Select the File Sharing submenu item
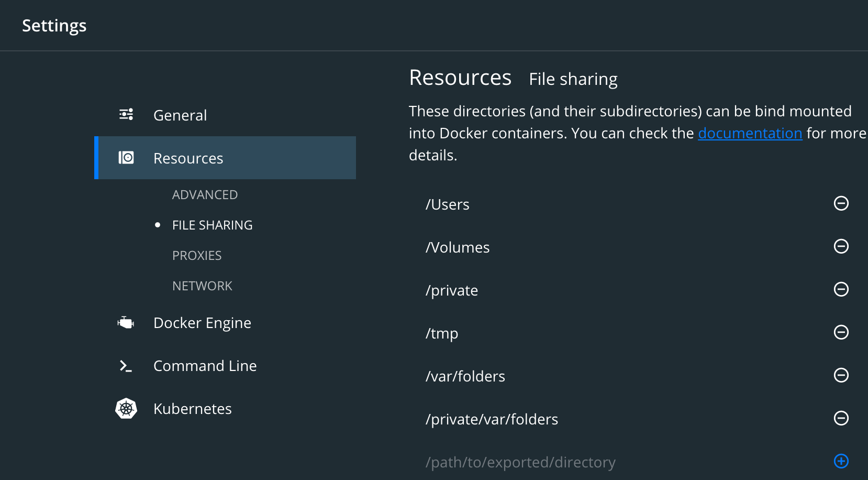The height and width of the screenshot is (480, 868). (212, 225)
